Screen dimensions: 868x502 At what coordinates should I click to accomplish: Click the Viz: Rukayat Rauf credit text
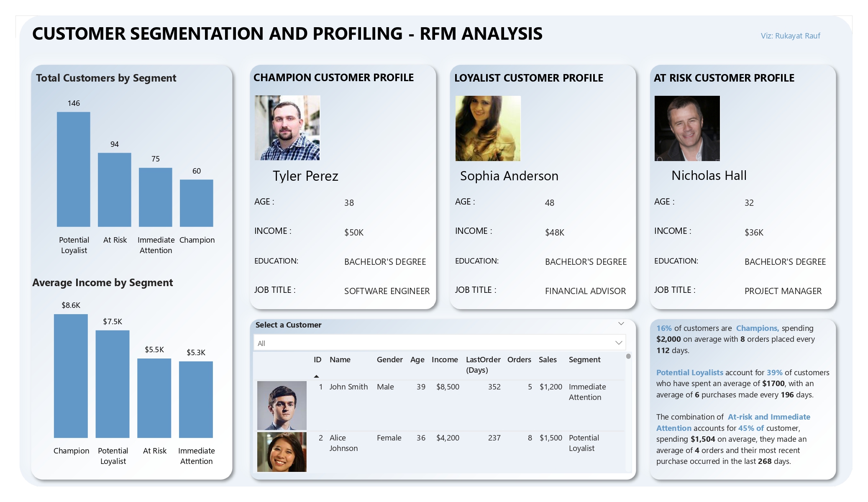pos(790,36)
